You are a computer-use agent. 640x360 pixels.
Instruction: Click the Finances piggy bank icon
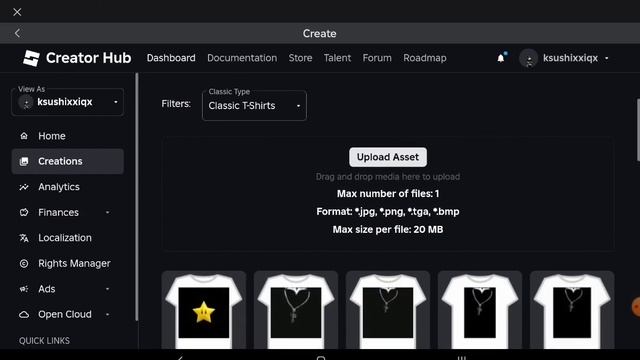click(24, 212)
